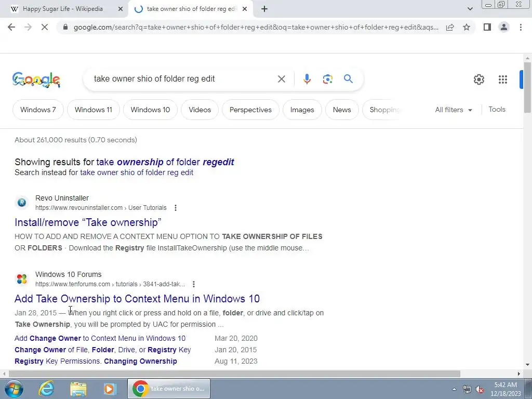Bookmark this page with the star icon
Screen dimensions: 532x399
click(x=467, y=27)
